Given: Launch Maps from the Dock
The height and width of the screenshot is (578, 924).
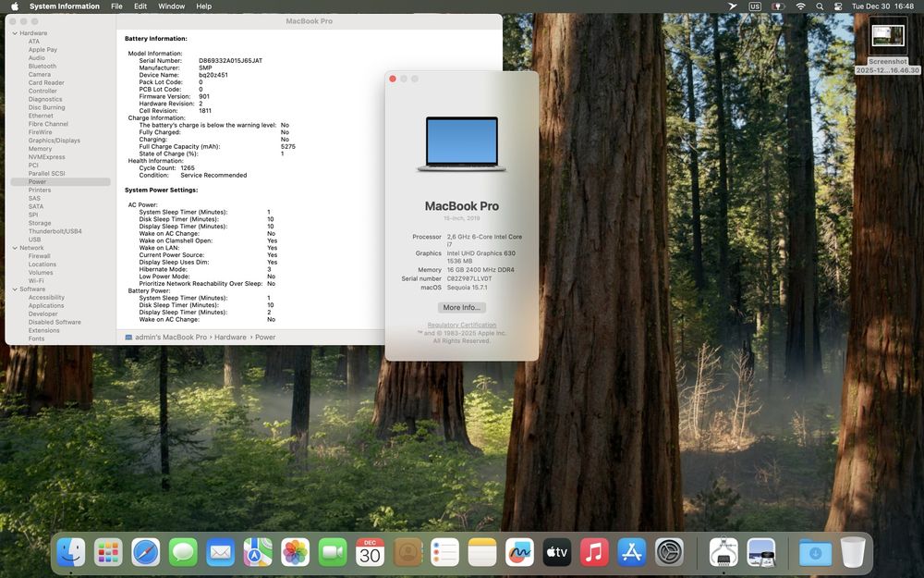Looking at the screenshot, I should 258,553.
